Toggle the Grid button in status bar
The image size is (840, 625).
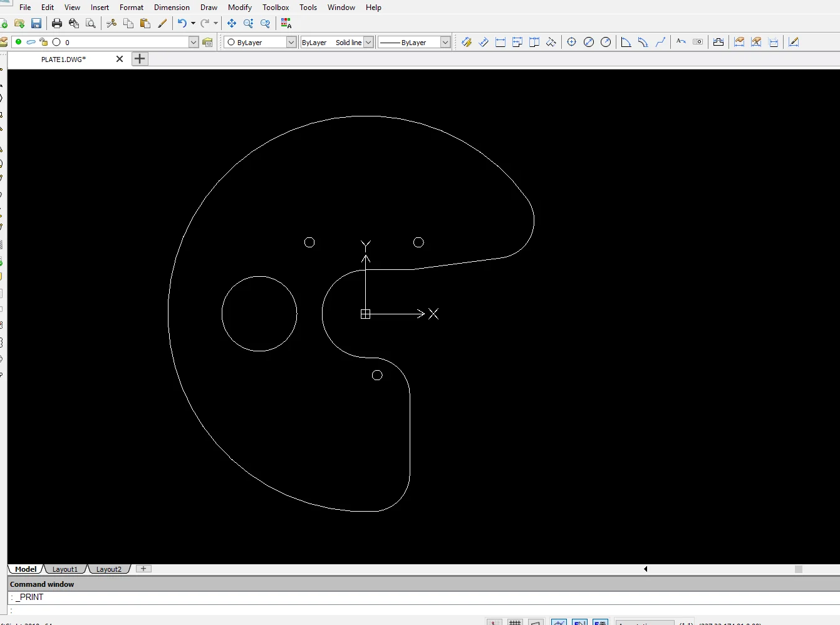click(x=515, y=622)
